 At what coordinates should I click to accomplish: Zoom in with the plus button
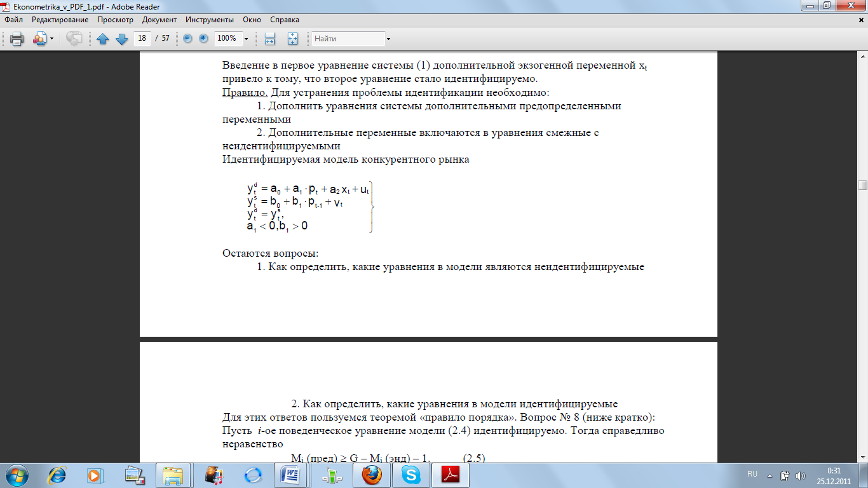(203, 39)
